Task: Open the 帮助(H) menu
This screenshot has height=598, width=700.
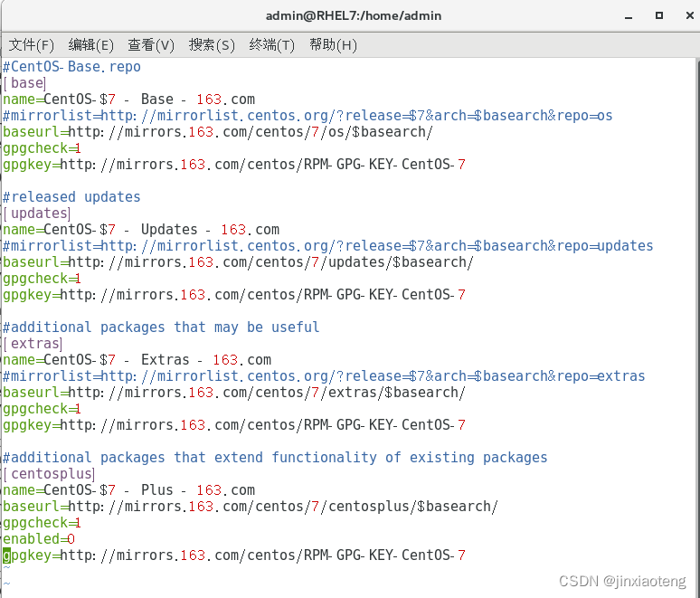Action: [x=333, y=45]
